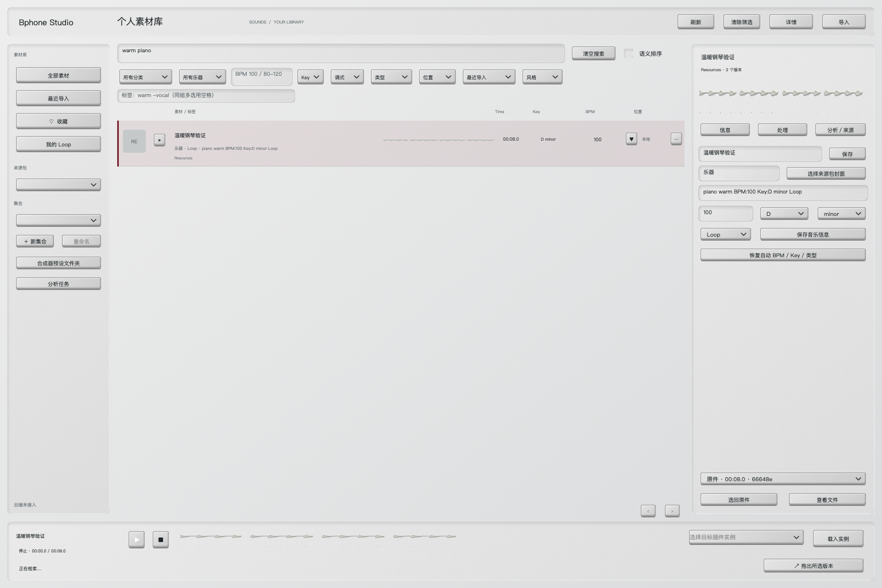This screenshot has width=882, height=588.
Task: Go to the next results page arrow
Action: [x=672, y=510]
